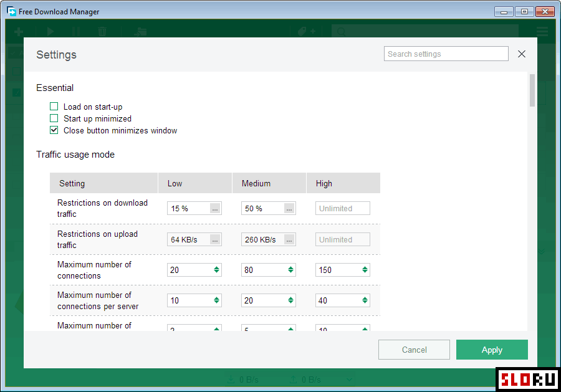Adjust Low maximum connections stepper arrows

tap(216, 270)
